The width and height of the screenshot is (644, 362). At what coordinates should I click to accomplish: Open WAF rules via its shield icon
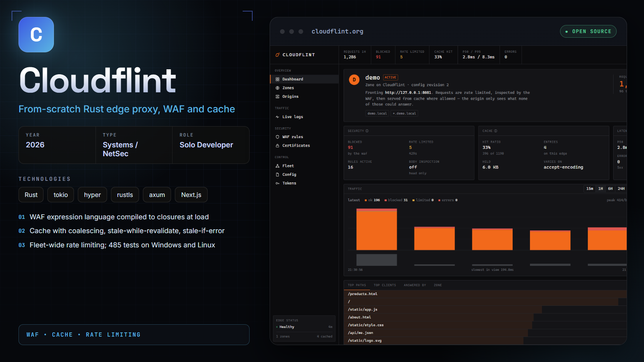pyautogui.click(x=277, y=137)
